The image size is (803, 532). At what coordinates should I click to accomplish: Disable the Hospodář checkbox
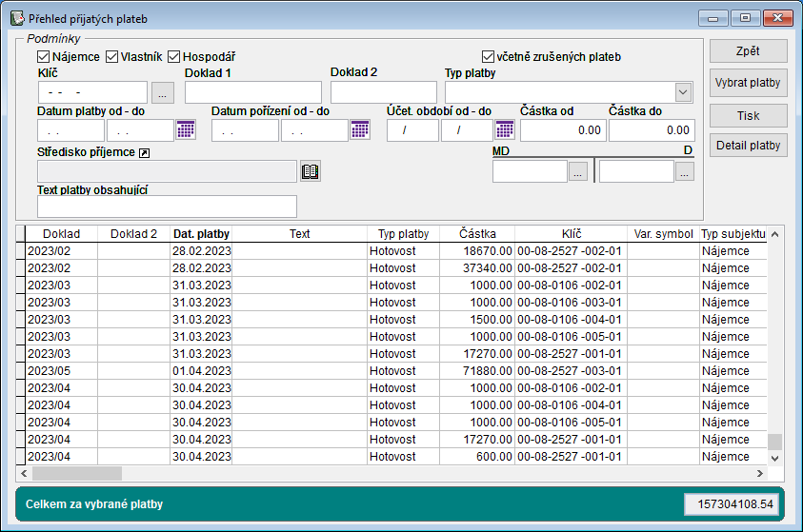pos(173,57)
